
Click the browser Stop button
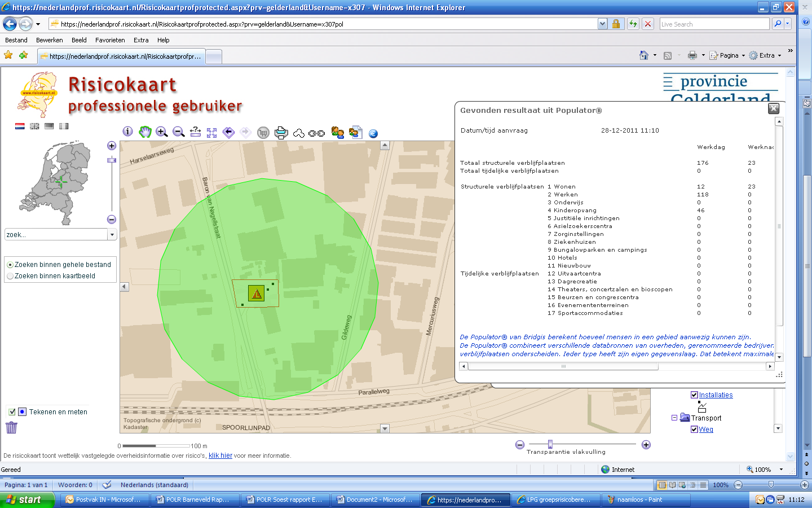tap(648, 24)
